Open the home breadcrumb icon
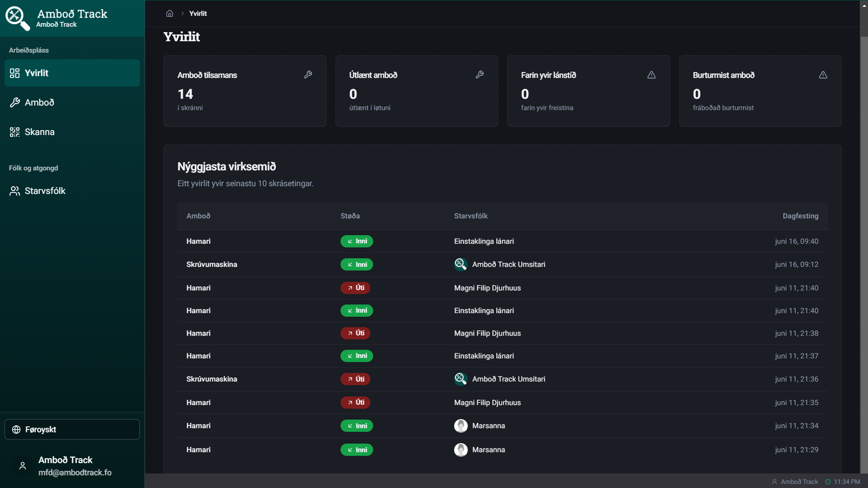 click(x=169, y=14)
